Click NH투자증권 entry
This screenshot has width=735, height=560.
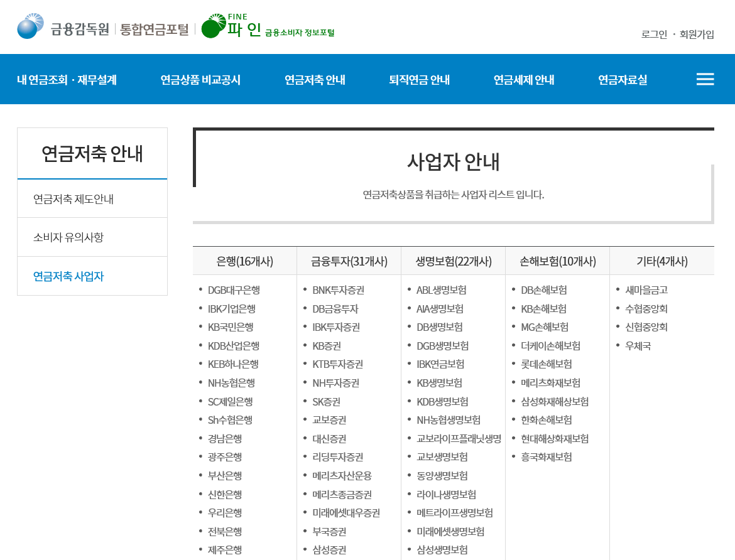[x=336, y=383]
